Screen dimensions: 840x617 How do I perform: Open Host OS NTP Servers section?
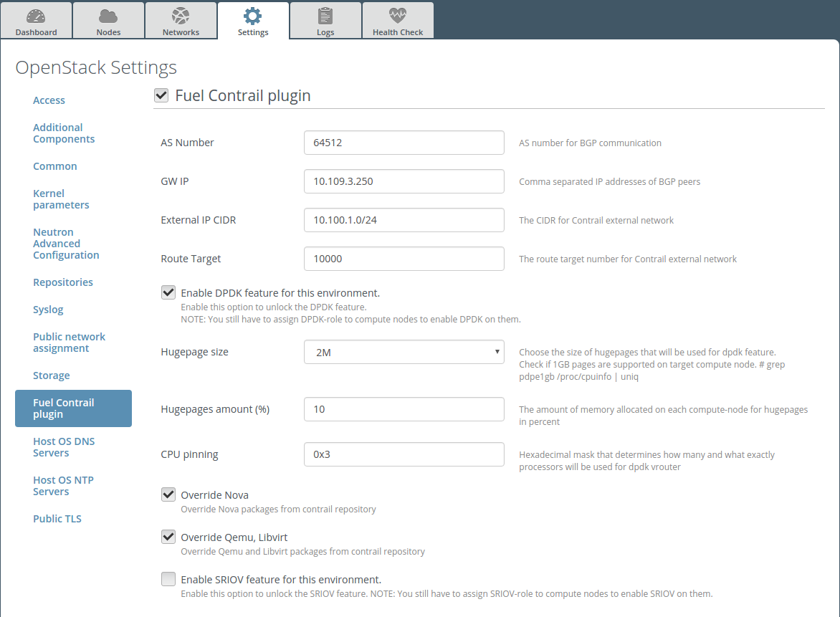(x=63, y=486)
